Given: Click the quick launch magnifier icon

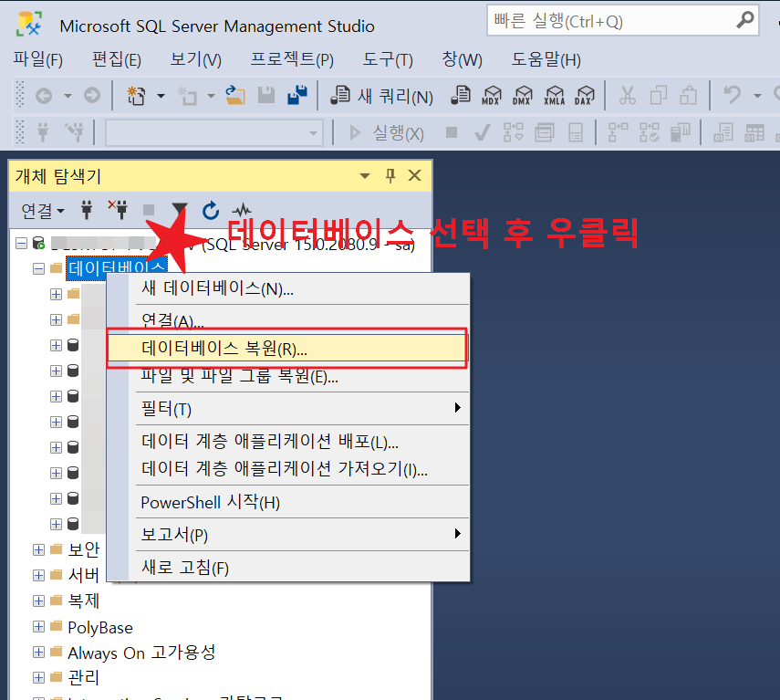Looking at the screenshot, I should coord(744,20).
